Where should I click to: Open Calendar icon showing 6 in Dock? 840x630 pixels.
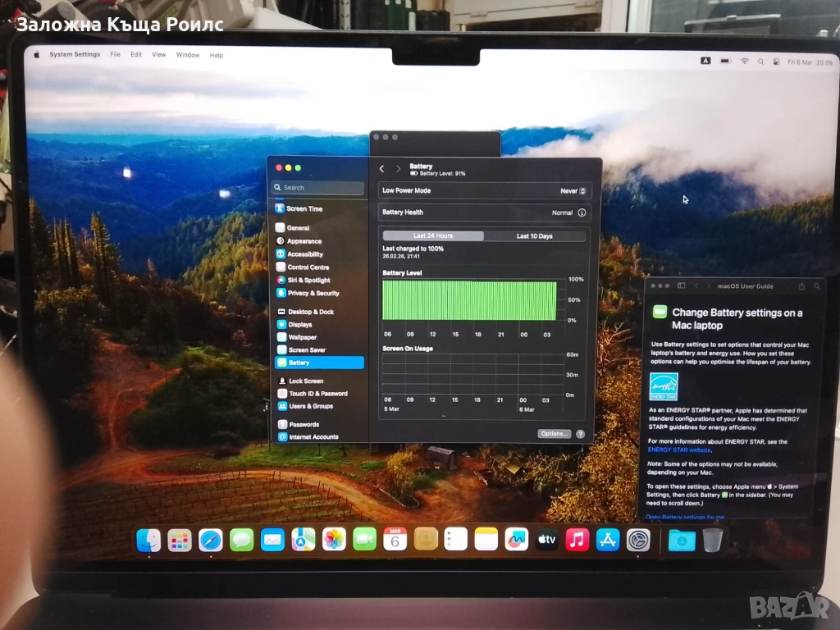pyautogui.click(x=395, y=539)
